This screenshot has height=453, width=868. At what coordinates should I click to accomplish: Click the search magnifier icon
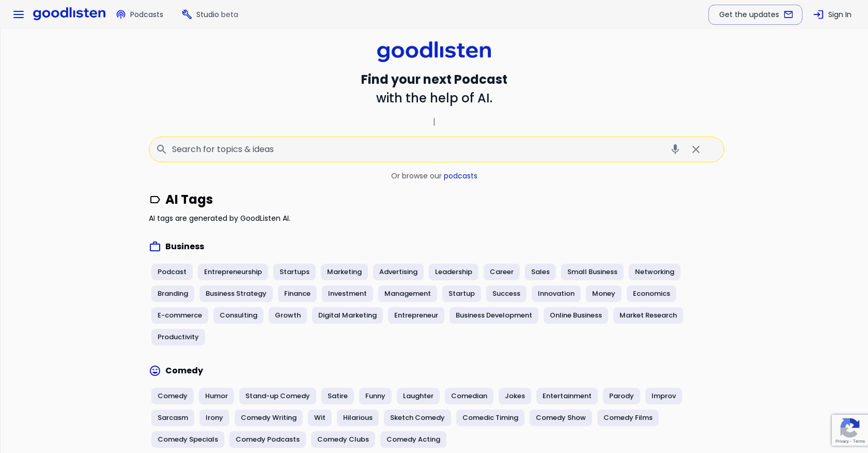[162, 149]
